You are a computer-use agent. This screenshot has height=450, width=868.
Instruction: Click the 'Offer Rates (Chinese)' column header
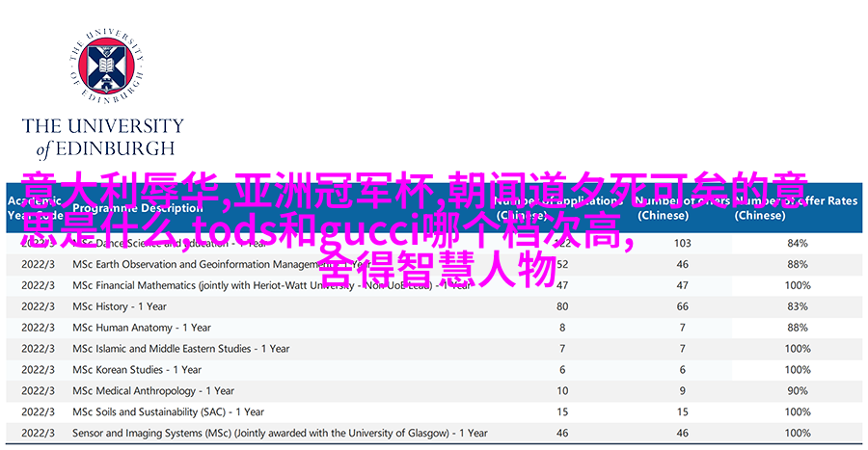click(x=798, y=208)
